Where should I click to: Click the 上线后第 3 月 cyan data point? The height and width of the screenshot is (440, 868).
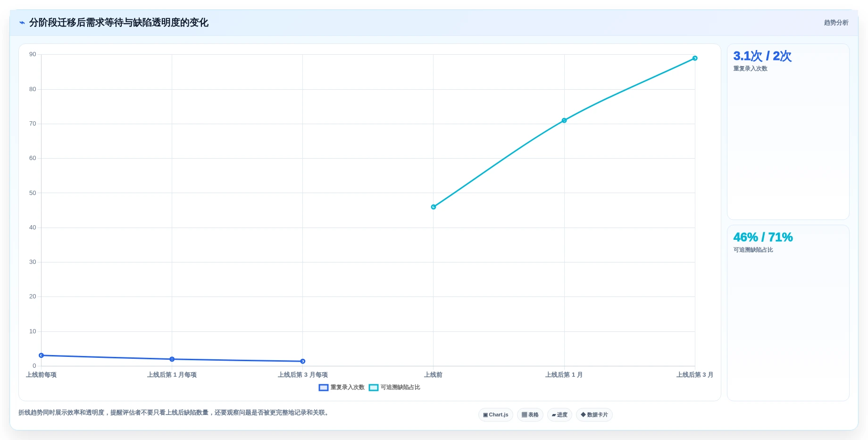695,58
